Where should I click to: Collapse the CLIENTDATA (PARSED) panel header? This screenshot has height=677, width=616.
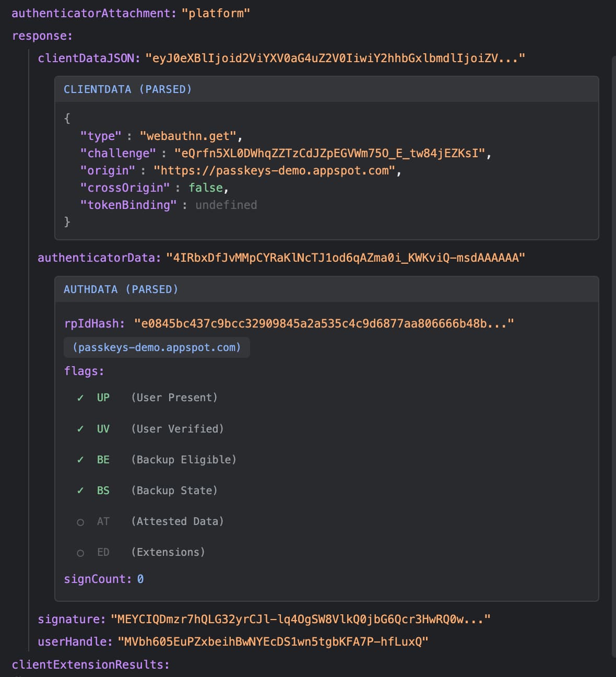(127, 89)
